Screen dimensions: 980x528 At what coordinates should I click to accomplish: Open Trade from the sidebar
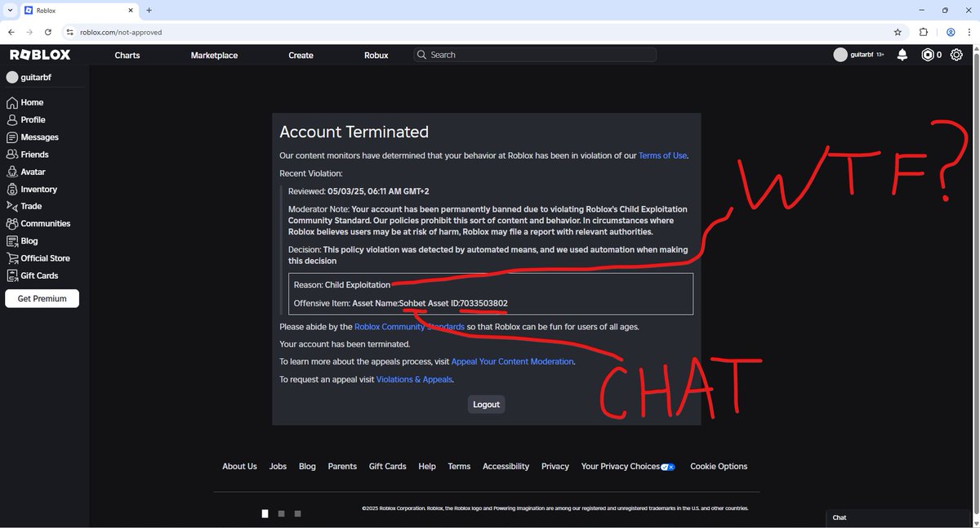pyautogui.click(x=24, y=206)
